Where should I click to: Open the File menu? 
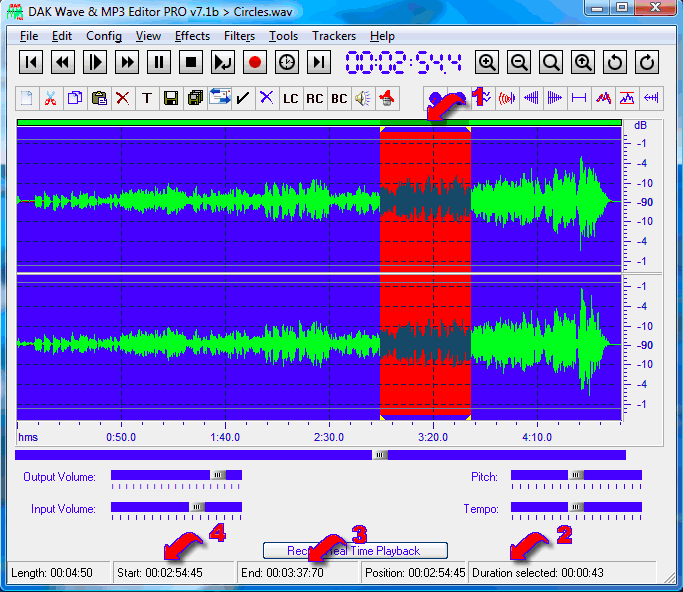[29, 36]
